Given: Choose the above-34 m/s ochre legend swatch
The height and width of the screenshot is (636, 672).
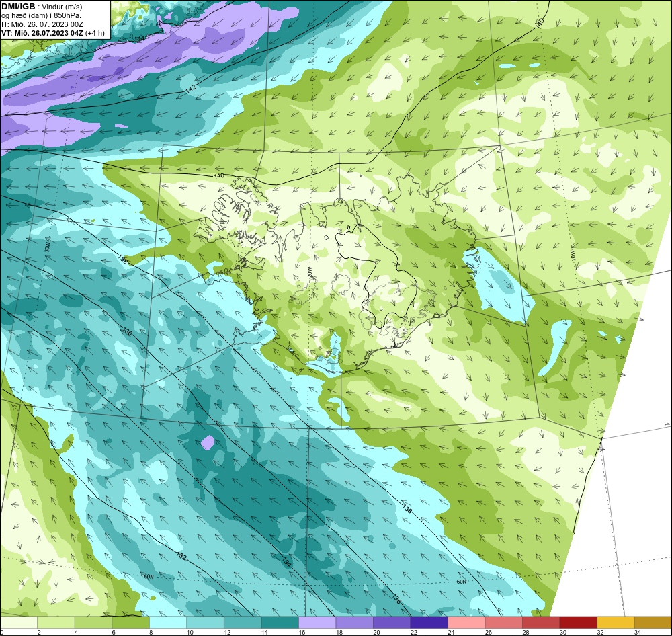Looking at the screenshot, I should click(x=653, y=623).
